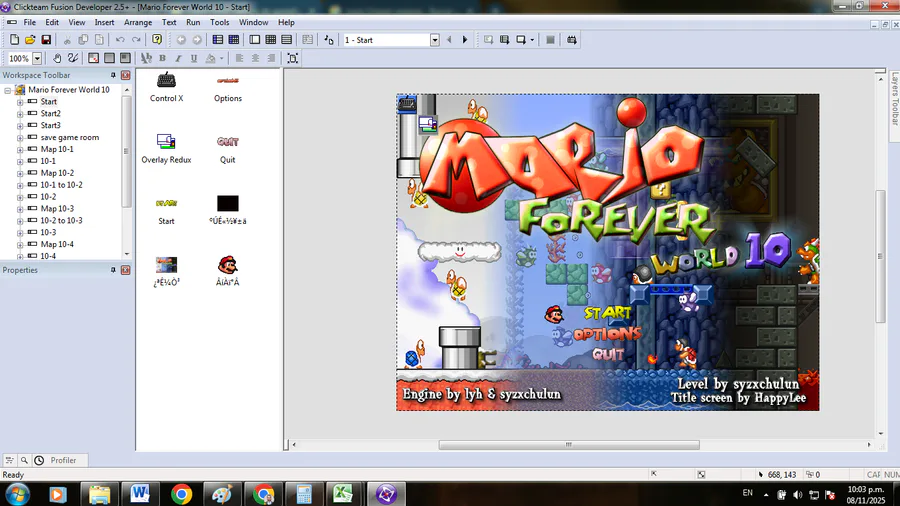Center-align text
Viewport: 900px width, 506px height.
255,58
